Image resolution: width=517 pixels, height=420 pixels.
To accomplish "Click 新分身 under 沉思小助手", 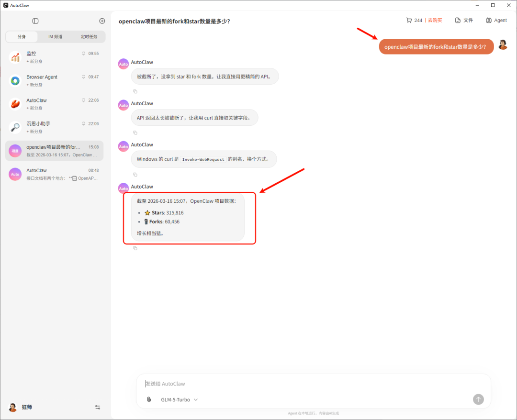I will [34, 132].
